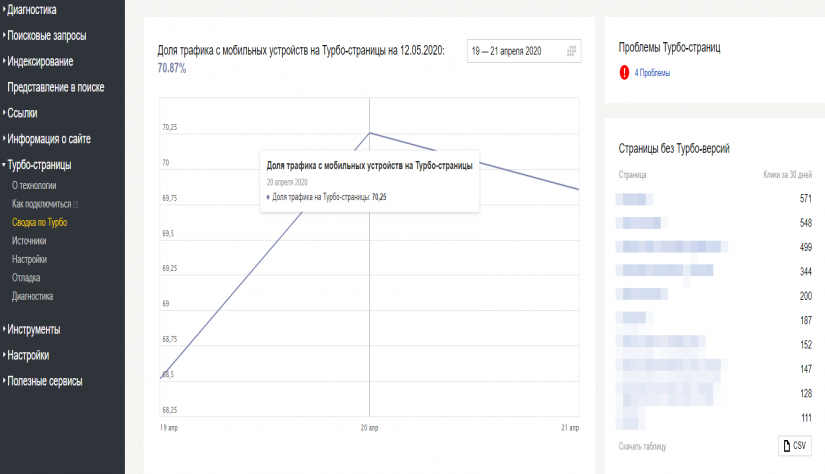Click the Скачать таблицу link

643,446
